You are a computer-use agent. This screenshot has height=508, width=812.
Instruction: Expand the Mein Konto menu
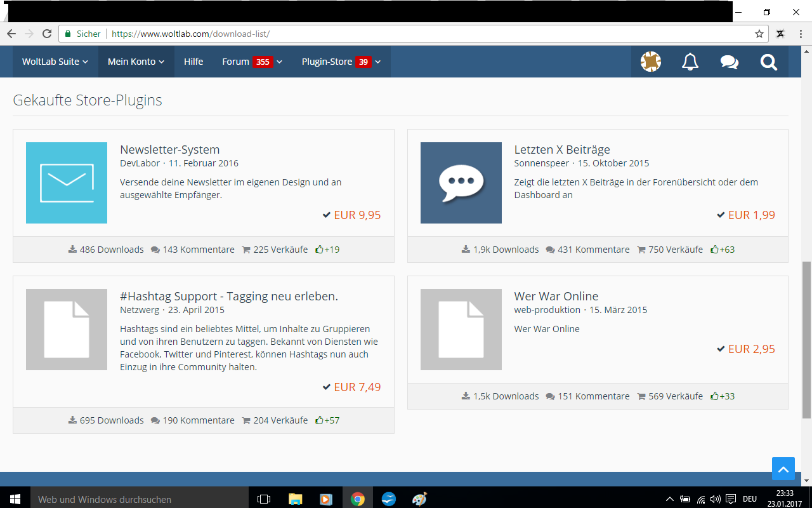[136, 62]
